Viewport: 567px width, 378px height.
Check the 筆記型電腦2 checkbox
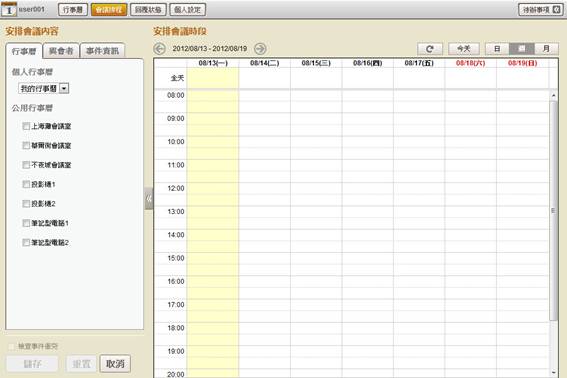click(x=26, y=242)
